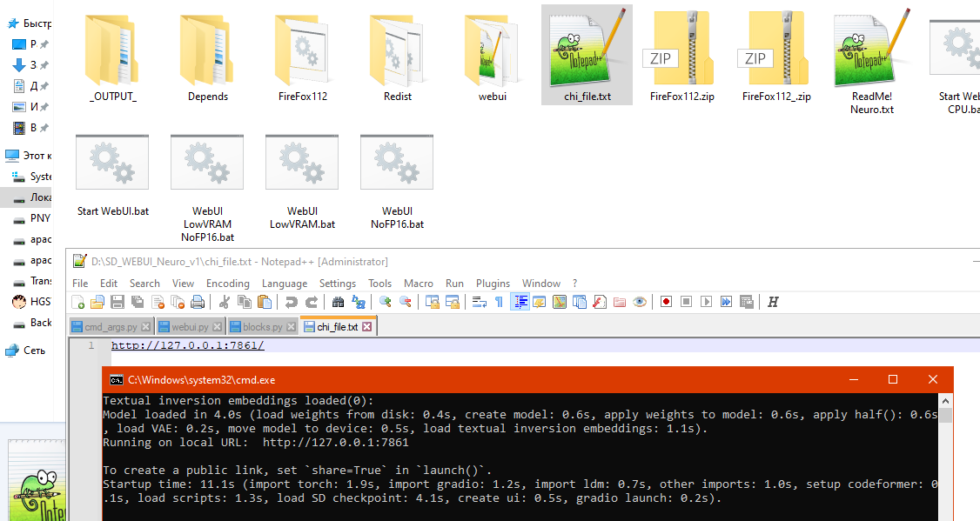Switch to the webui.py tab
The height and width of the screenshot is (521, 980).
click(x=190, y=327)
